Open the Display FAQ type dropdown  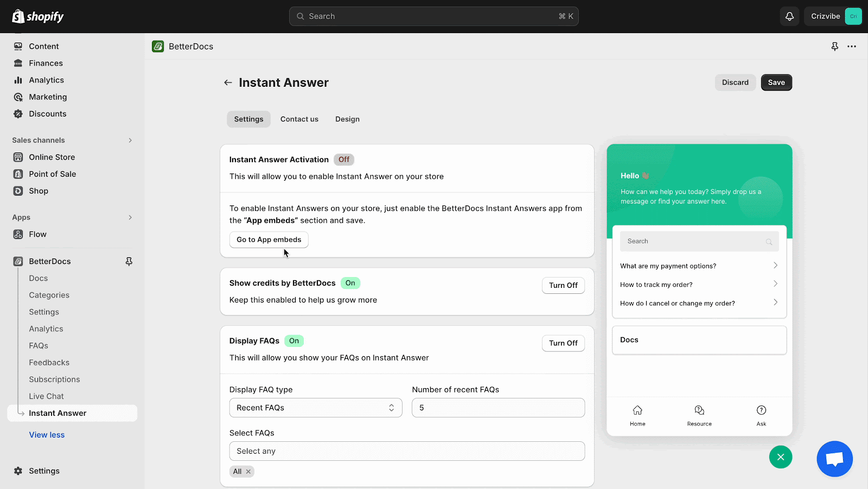click(315, 407)
